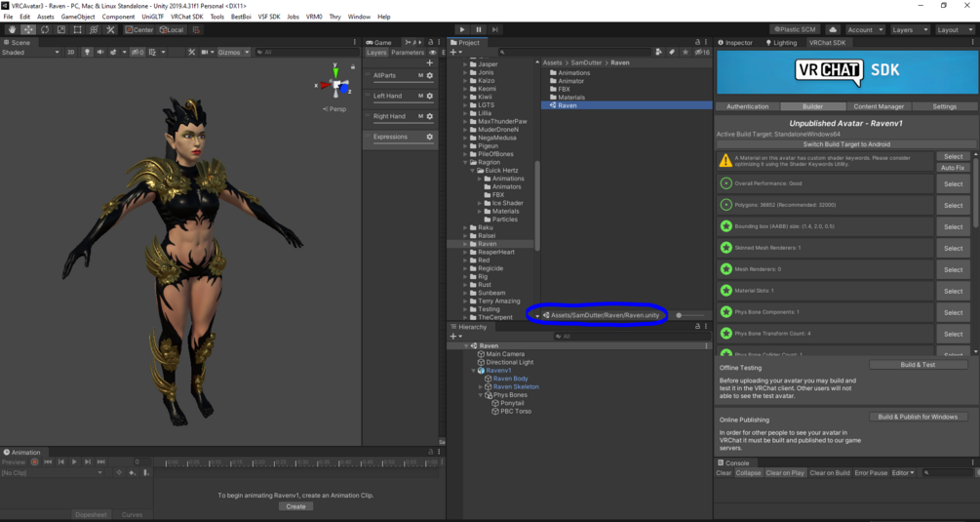
Task: Toggle scene lighting bulb icon
Action: [x=87, y=53]
